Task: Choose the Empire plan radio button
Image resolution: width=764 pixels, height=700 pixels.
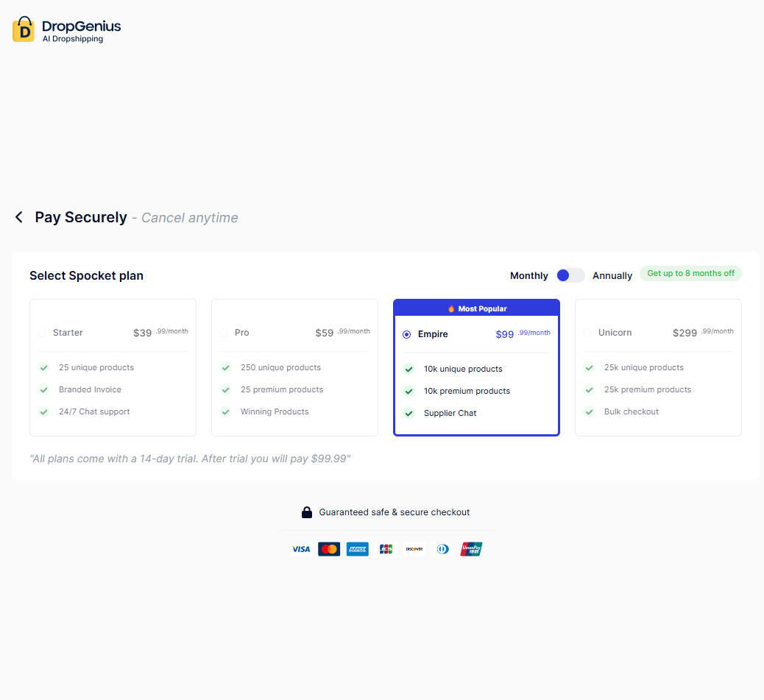Action: coord(407,334)
